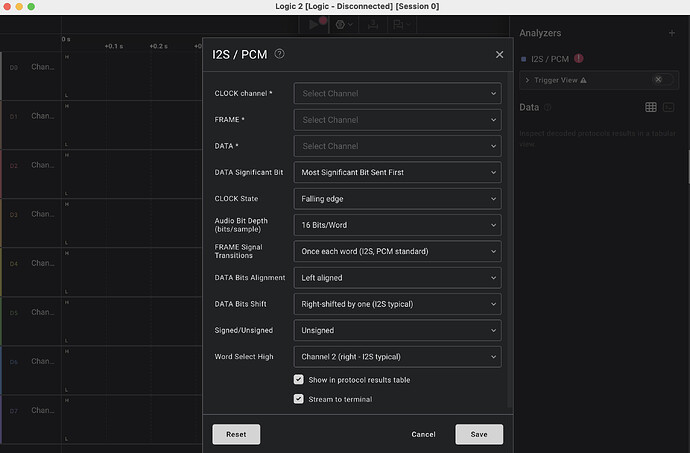Click the dialog's vertical scrollbar
The height and width of the screenshot is (453, 690).
(x=510, y=240)
